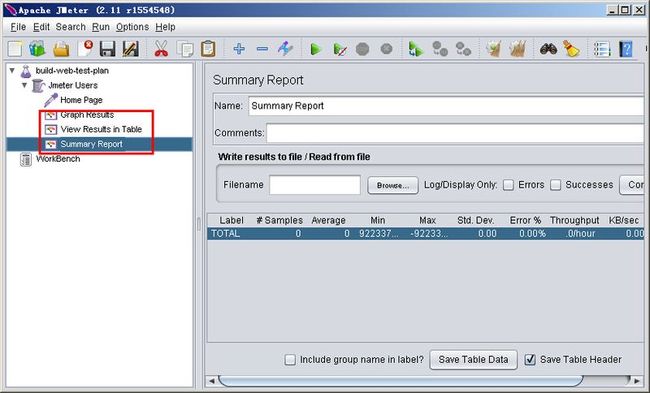Viewport: 650px width, 393px height.
Task: Click the Filename input field
Action: pyautogui.click(x=315, y=185)
